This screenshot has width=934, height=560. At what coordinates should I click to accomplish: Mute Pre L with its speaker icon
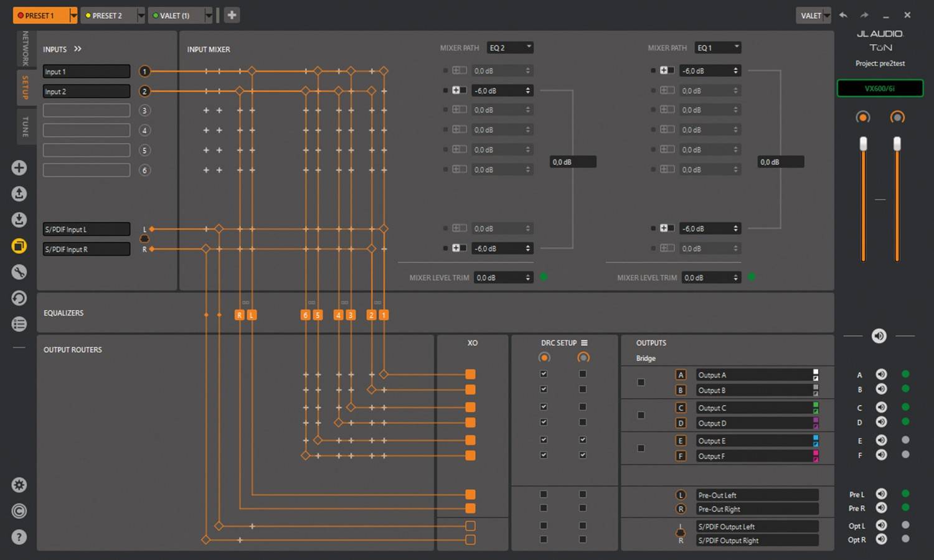pos(882,493)
